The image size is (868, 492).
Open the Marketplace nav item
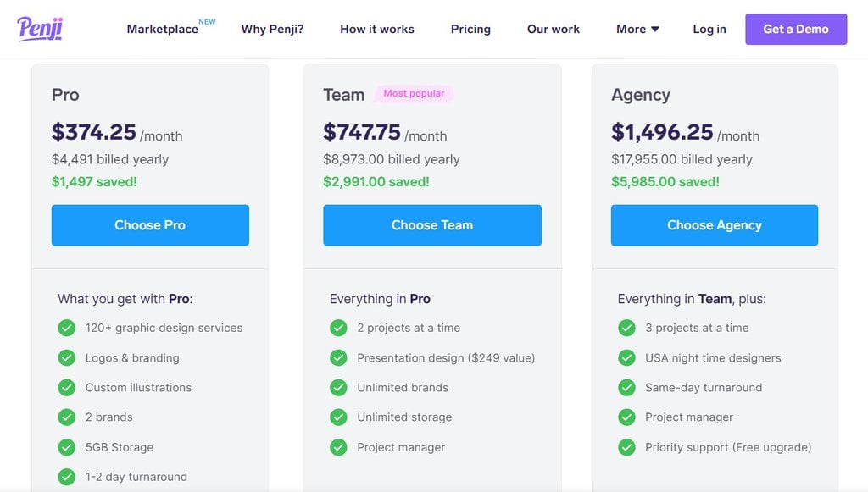pos(163,29)
